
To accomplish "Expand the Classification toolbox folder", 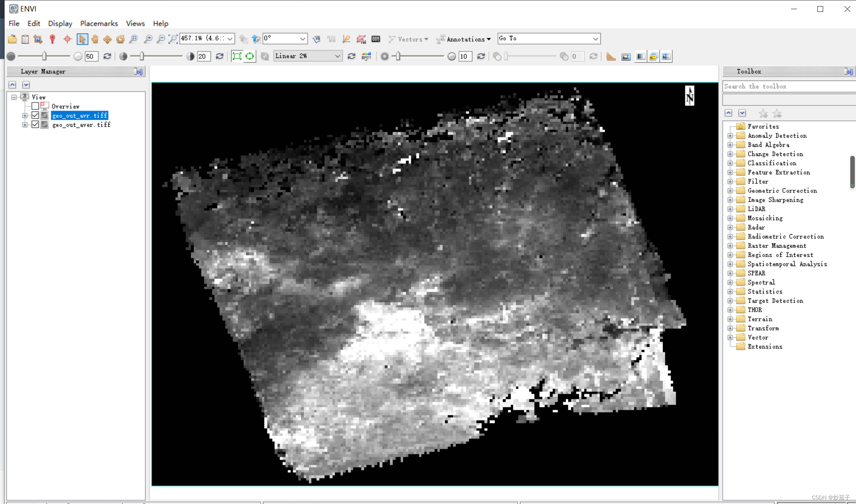I will click(730, 163).
